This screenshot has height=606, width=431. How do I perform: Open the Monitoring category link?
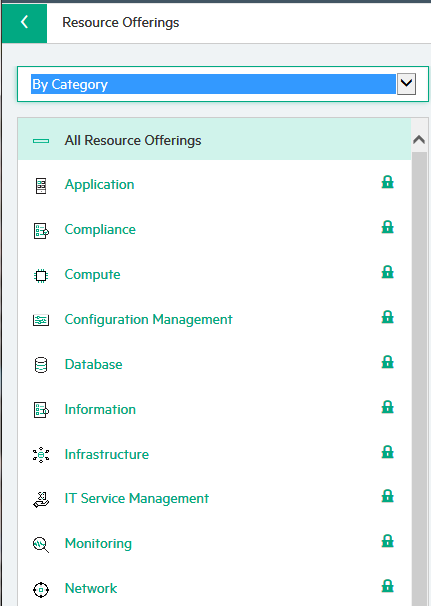click(98, 543)
